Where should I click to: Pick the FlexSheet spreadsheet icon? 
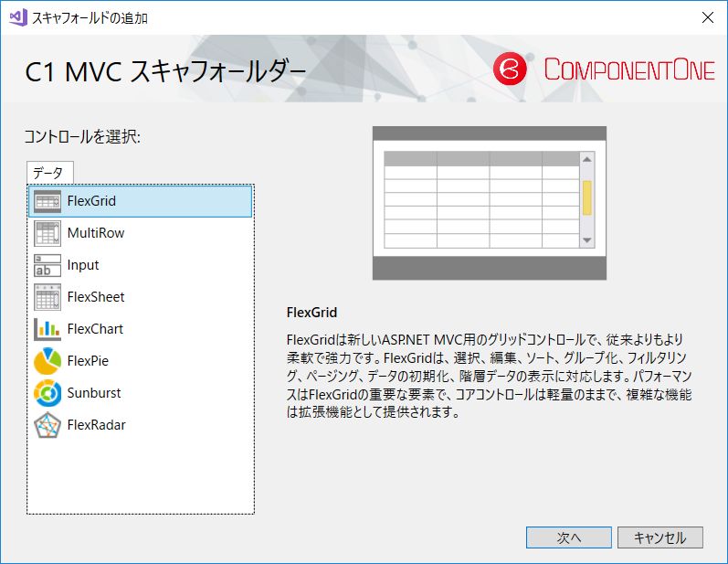[47, 297]
